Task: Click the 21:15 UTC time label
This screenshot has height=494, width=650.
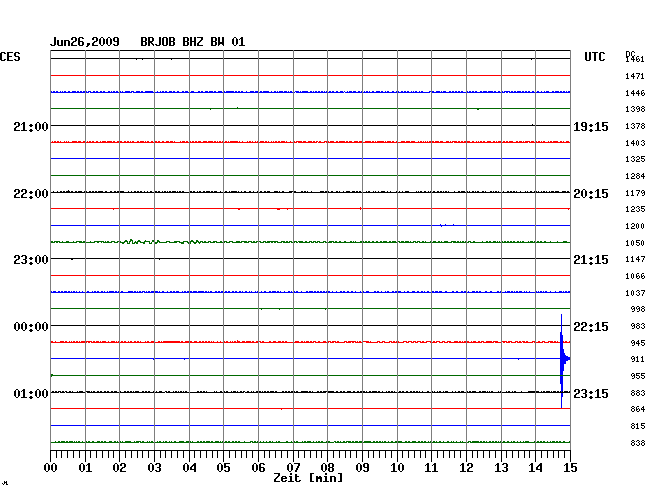Action: (591, 260)
